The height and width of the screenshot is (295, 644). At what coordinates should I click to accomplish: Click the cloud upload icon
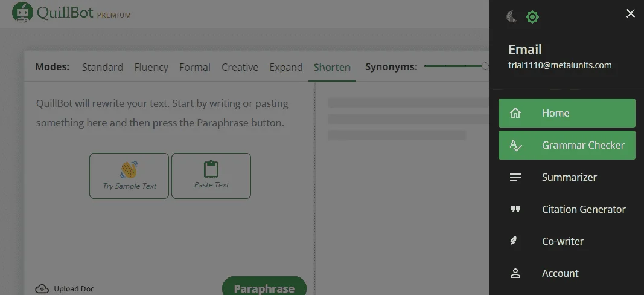pyautogui.click(x=42, y=289)
